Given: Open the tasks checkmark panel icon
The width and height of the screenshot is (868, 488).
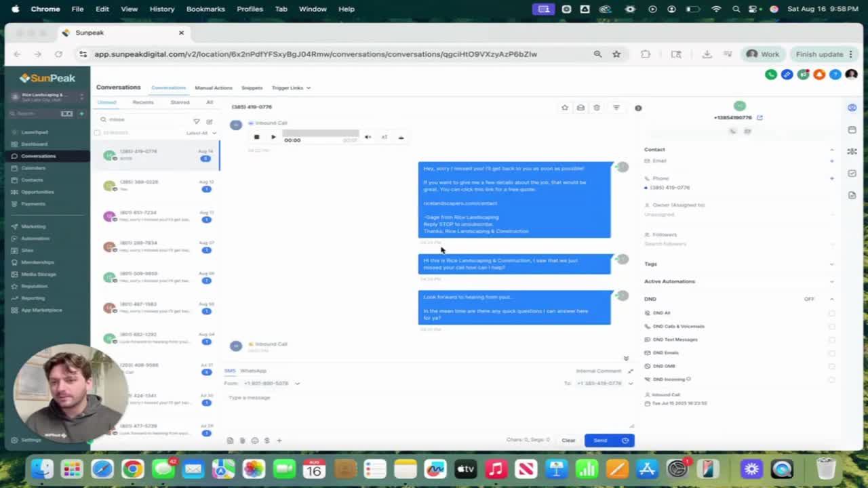Looking at the screenshot, I should pos(852,174).
